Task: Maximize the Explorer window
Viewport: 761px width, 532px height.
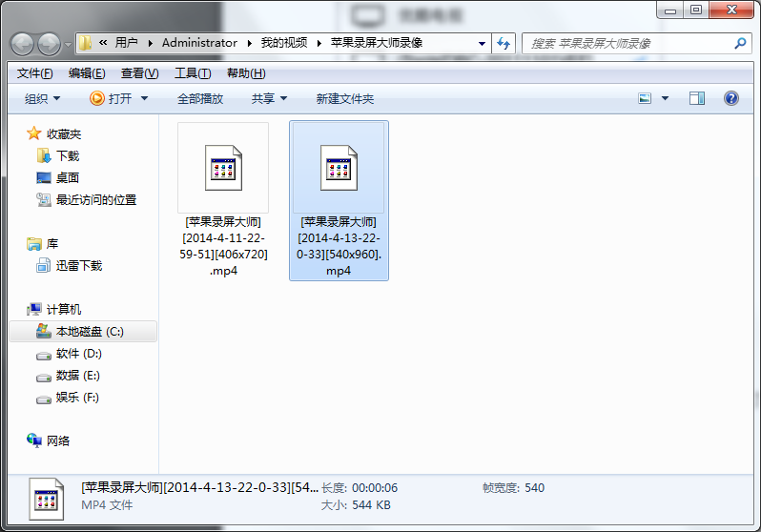Action: [x=696, y=10]
